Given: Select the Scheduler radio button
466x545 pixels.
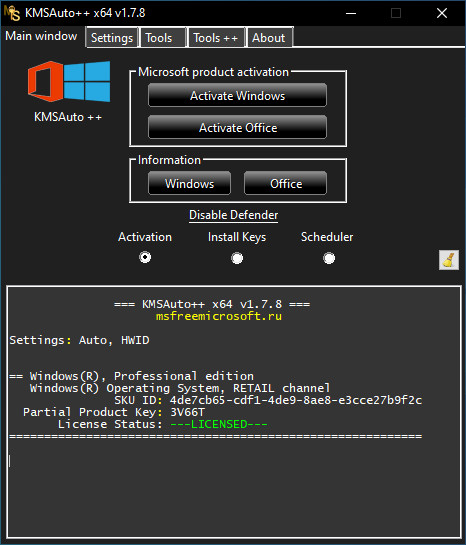Looking at the screenshot, I should [x=329, y=258].
